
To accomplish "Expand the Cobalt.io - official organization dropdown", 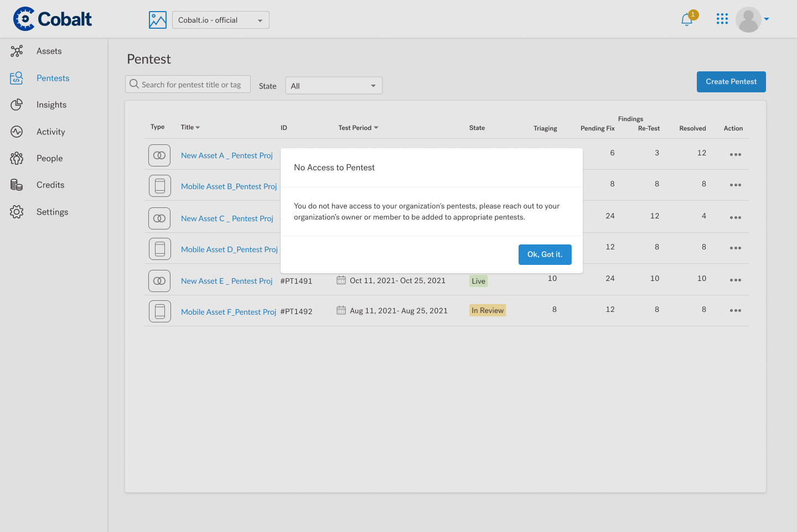I will [220, 20].
